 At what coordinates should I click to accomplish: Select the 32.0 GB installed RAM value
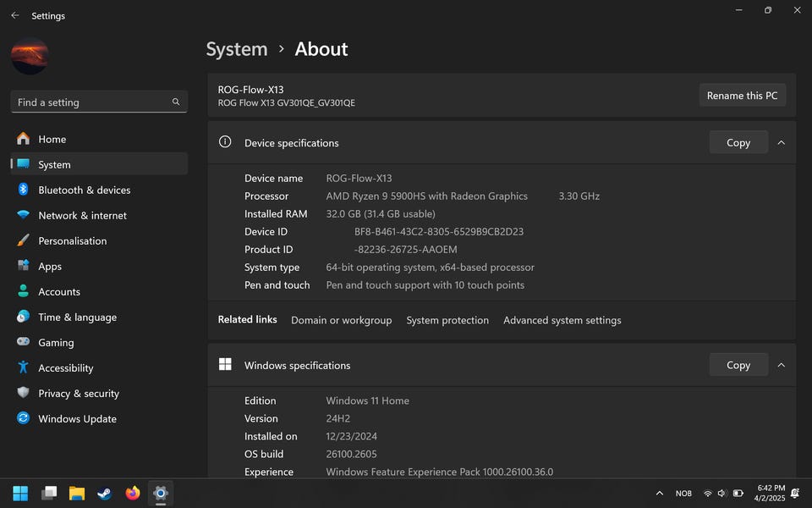(x=381, y=213)
